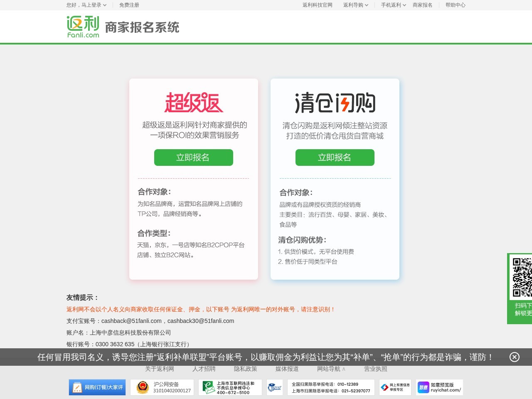Open the 返利科技官网 link
Screen dimensions: 532x399
point(318,5)
